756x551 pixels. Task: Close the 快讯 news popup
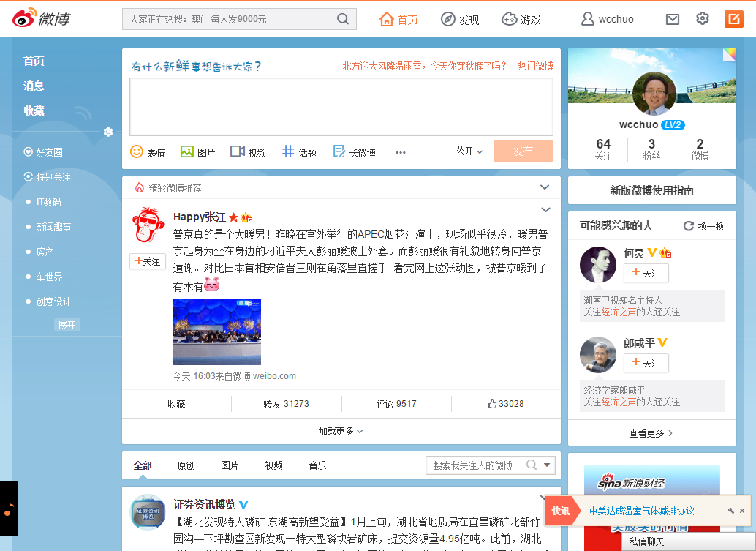[x=742, y=511]
